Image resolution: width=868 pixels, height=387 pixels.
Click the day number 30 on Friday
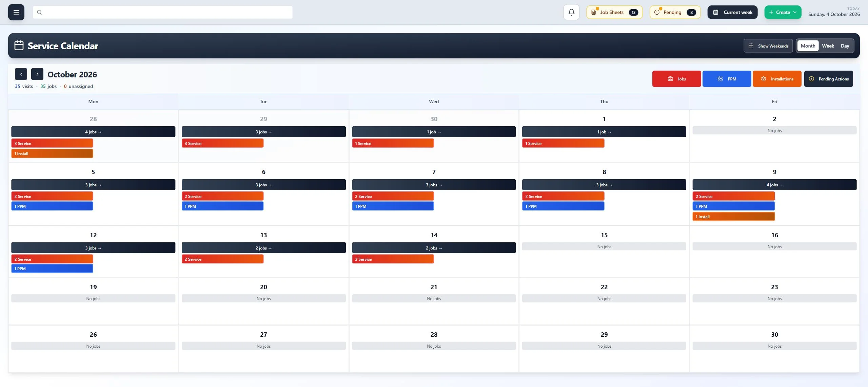point(774,334)
